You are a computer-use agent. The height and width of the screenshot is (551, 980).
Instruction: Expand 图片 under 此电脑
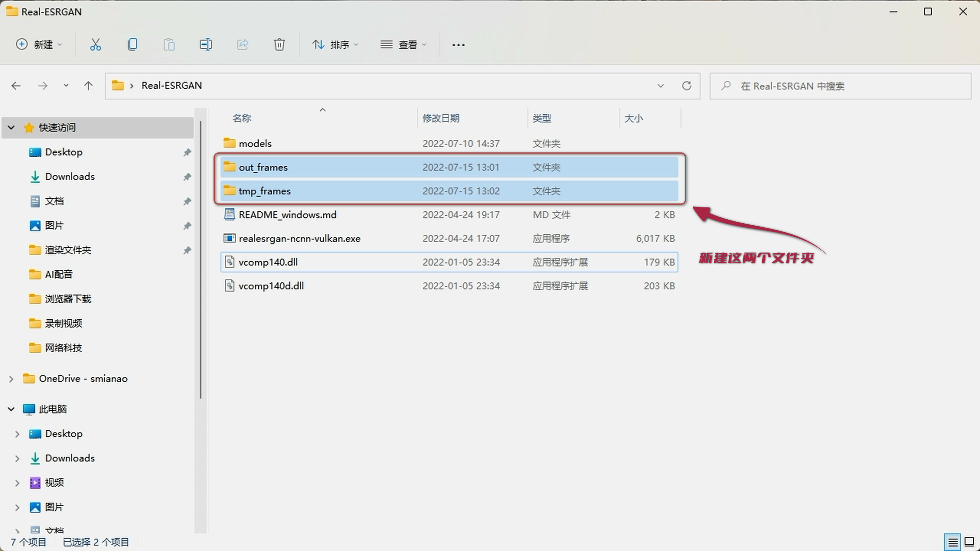point(17,507)
